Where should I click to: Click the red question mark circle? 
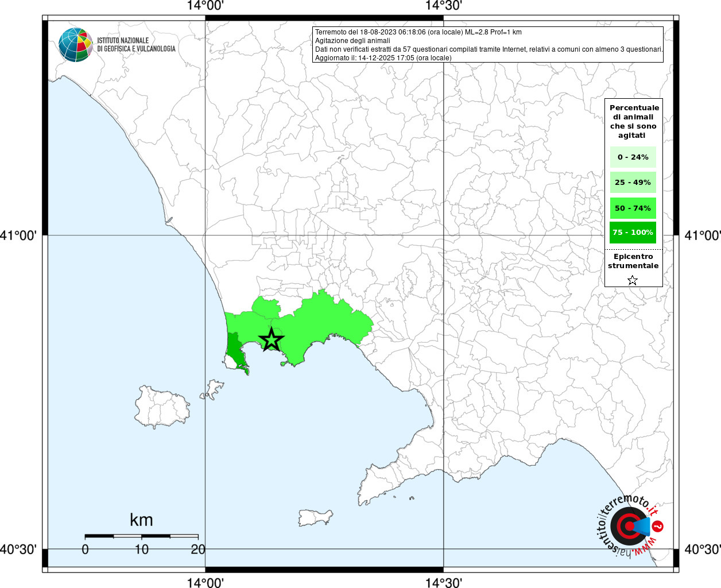(658, 527)
